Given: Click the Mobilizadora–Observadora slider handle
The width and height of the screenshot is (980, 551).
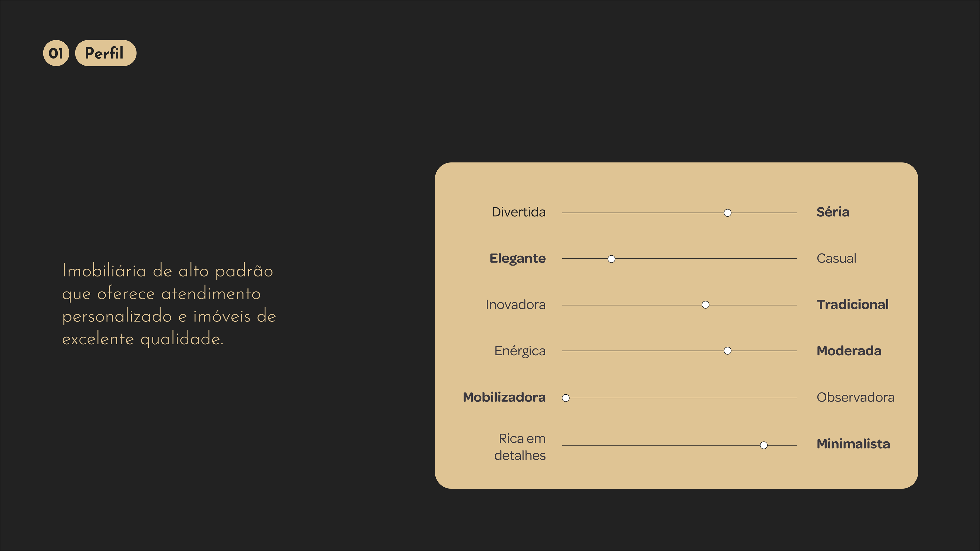Looking at the screenshot, I should coord(566,398).
